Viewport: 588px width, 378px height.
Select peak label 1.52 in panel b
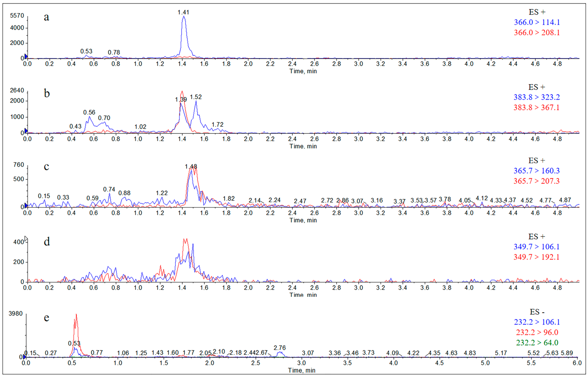point(196,97)
